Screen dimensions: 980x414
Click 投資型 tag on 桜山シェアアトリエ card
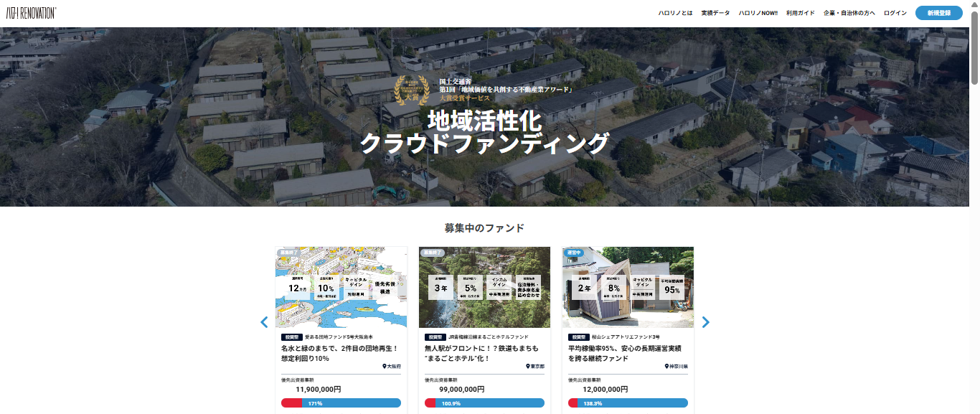[x=578, y=337]
